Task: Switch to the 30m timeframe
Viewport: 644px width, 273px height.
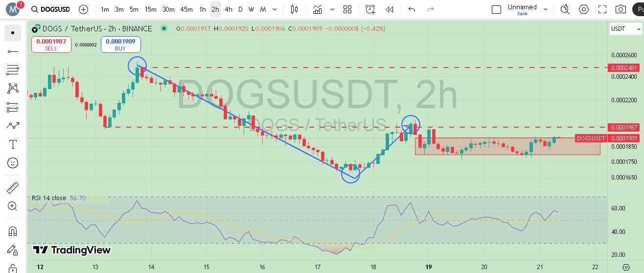Action: (x=168, y=9)
